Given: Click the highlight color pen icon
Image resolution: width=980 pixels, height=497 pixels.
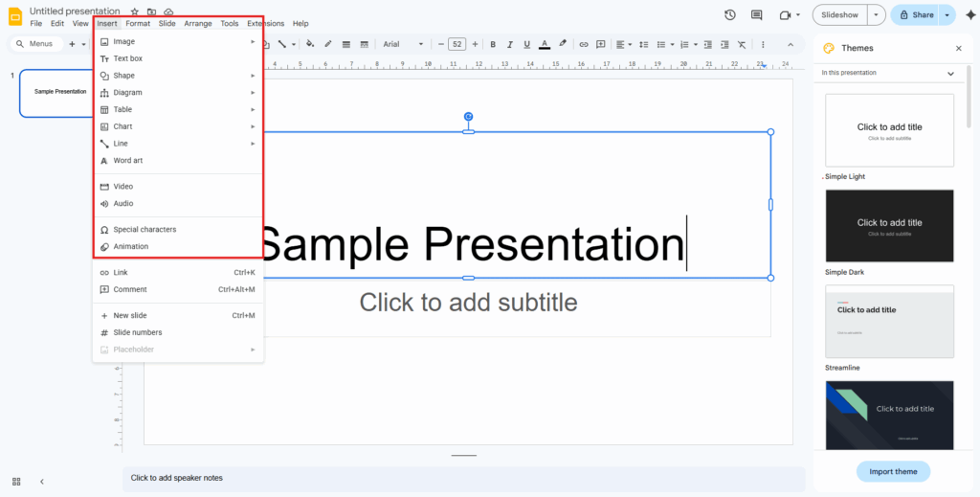Looking at the screenshot, I should (x=563, y=44).
